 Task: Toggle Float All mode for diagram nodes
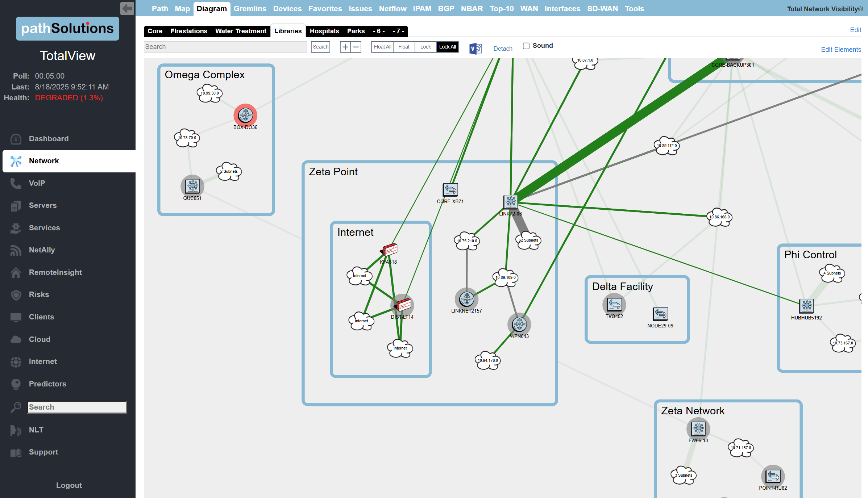pos(382,47)
